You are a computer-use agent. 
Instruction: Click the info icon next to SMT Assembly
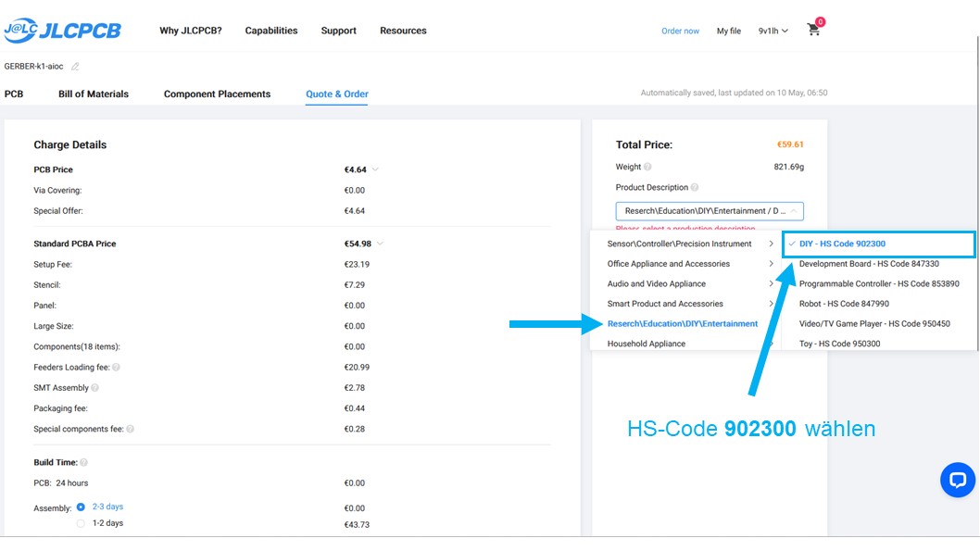pos(95,388)
